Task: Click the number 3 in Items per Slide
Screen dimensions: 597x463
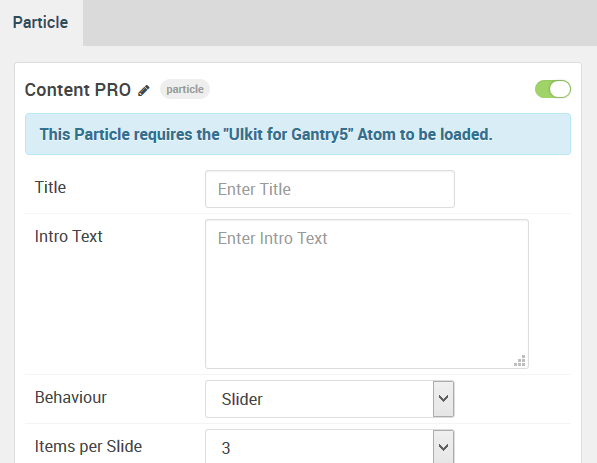Action: 226,448
